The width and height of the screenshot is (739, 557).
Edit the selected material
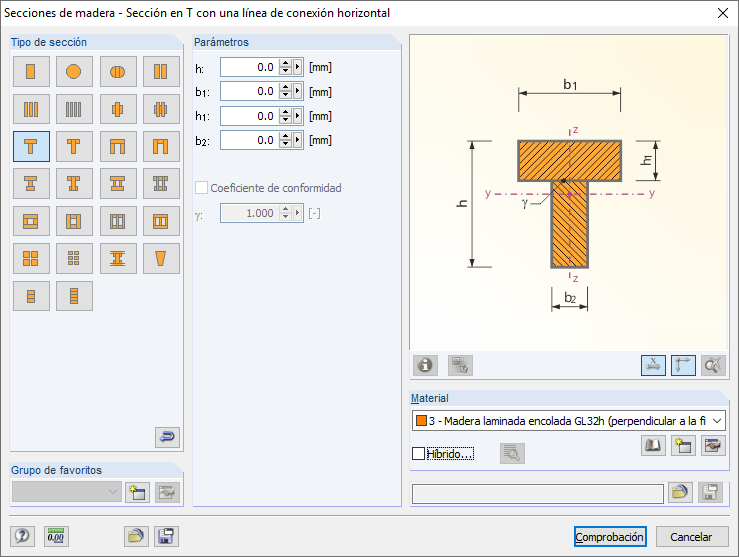(x=713, y=445)
